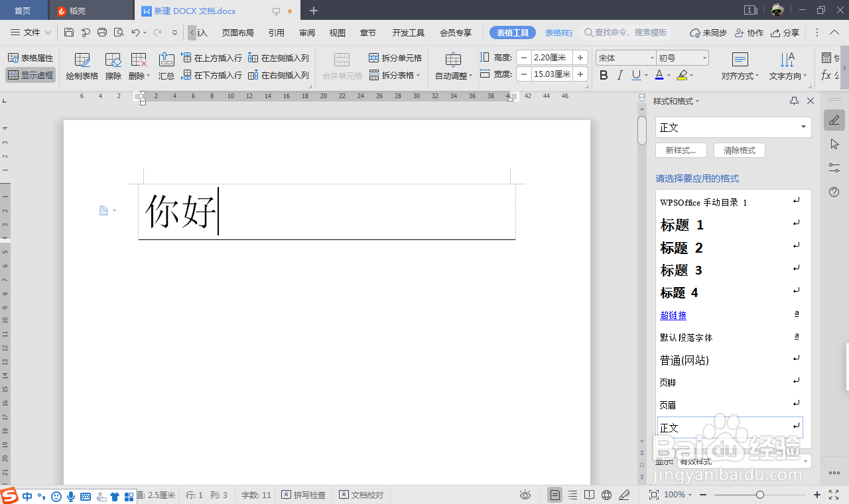Open 文字方向 text direction dropdown
This screenshot has width=849, height=504.
787,67
